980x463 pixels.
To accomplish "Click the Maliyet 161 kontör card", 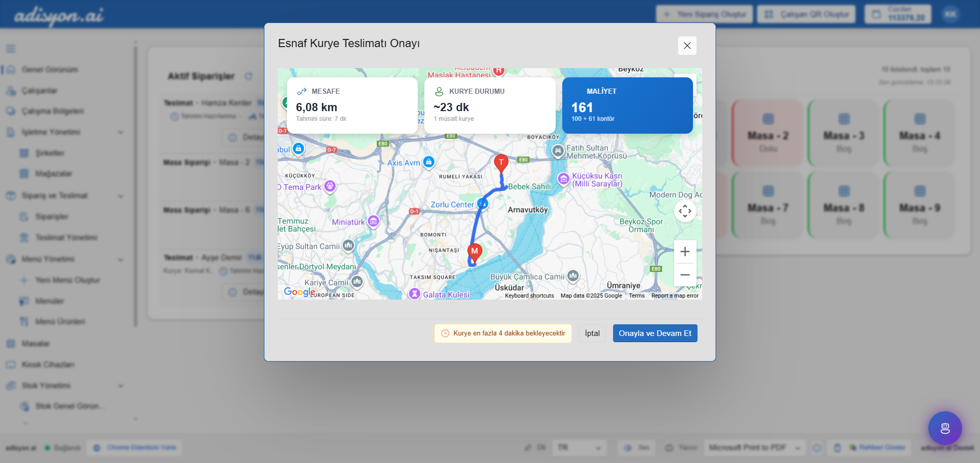I will click(x=627, y=106).
